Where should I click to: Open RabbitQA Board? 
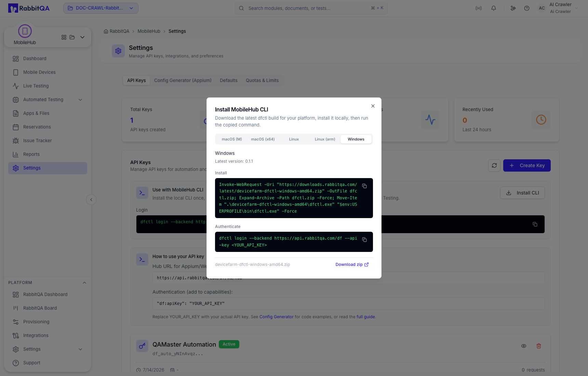pos(48,308)
